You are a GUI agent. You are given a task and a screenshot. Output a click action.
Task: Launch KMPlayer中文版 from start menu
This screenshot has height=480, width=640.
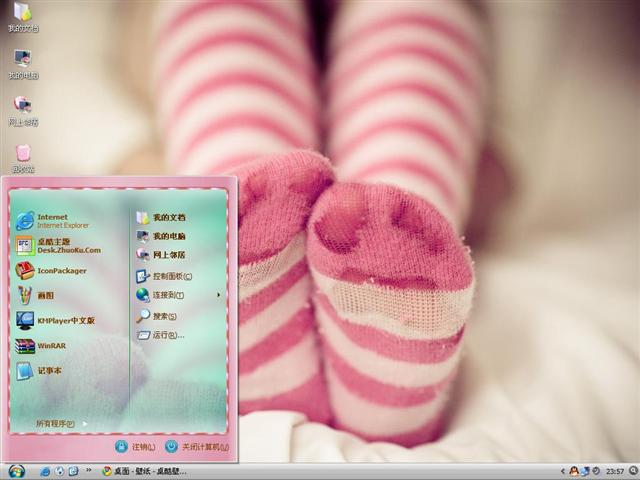pos(56,320)
